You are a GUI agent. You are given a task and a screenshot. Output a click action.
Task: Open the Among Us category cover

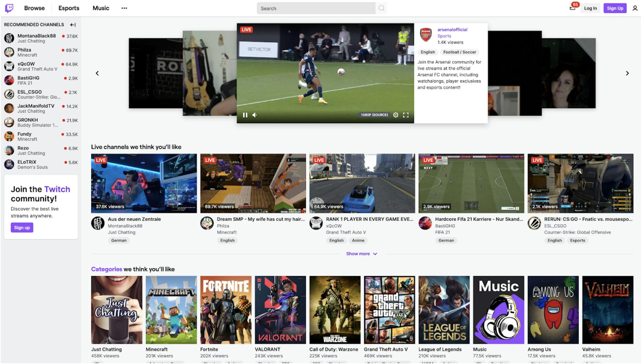(553, 310)
